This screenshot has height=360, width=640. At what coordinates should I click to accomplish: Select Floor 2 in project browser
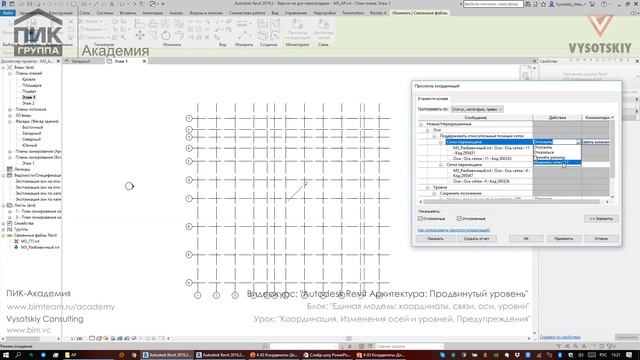(28, 103)
